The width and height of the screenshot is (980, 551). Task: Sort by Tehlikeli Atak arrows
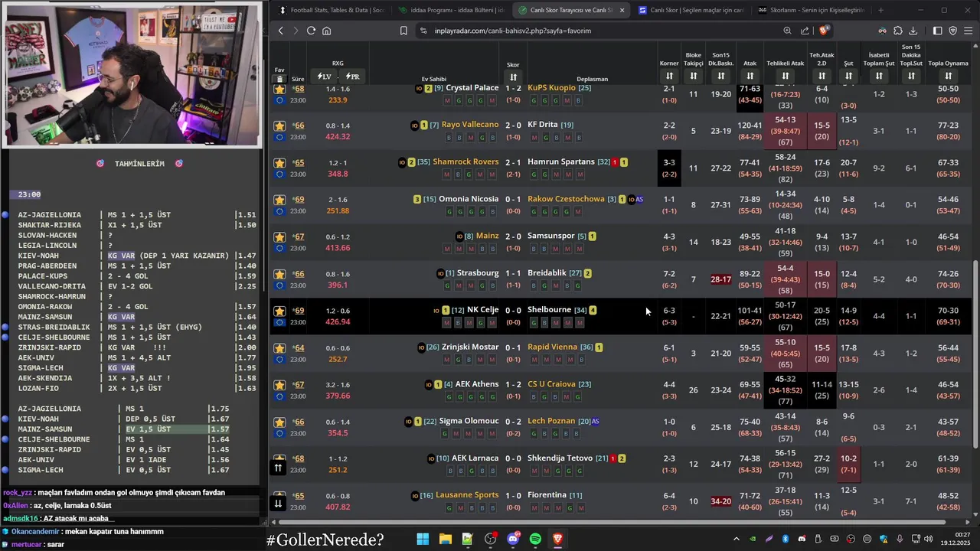point(785,76)
